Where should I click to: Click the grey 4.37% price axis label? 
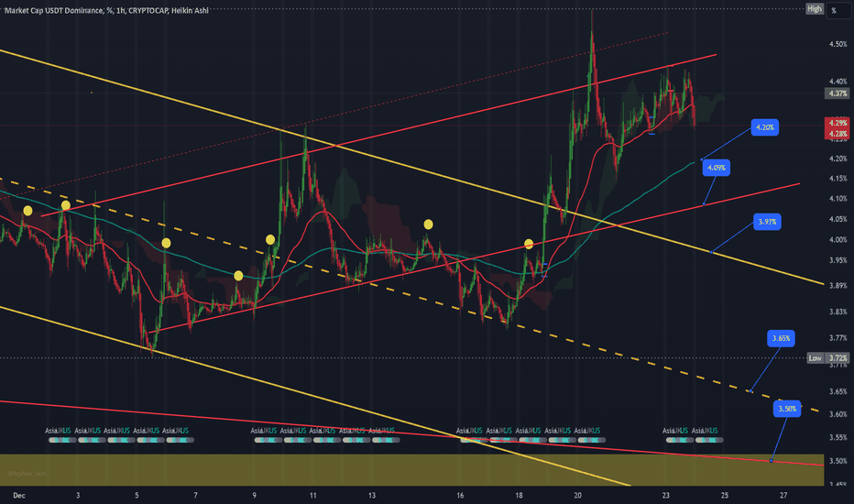click(838, 93)
